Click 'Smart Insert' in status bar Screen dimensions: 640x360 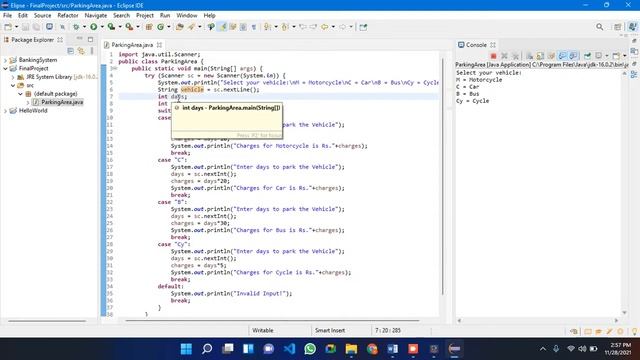pos(330,330)
